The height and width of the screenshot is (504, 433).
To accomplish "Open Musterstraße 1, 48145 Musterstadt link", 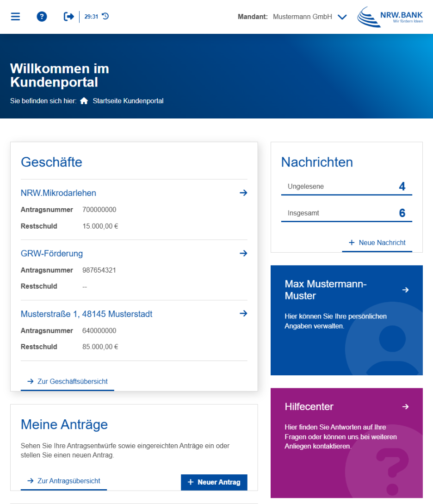I will [87, 314].
